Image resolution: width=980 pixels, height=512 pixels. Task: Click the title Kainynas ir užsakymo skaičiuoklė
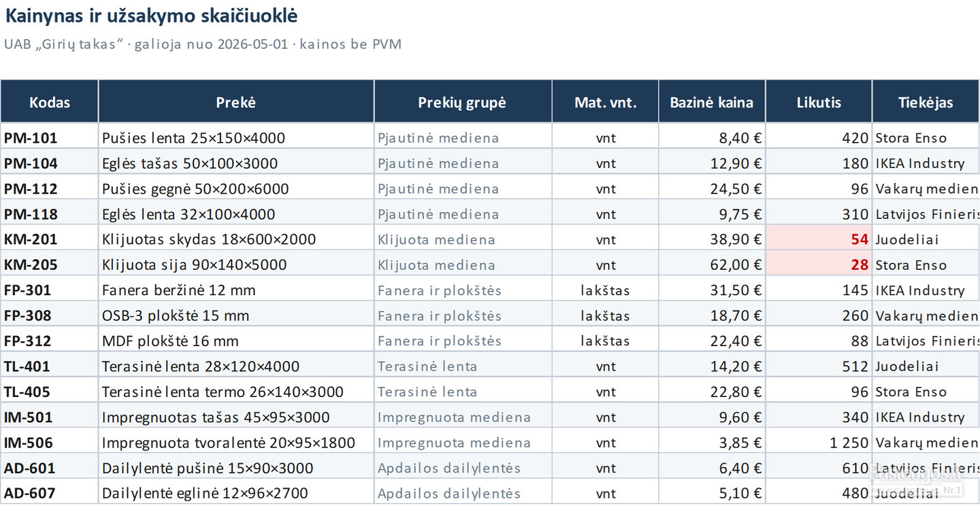151,16
